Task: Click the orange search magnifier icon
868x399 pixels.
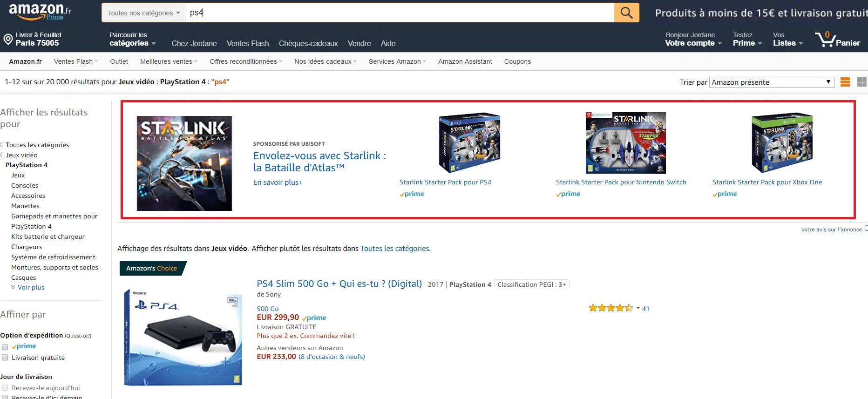Action: pyautogui.click(x=626, y=13)
